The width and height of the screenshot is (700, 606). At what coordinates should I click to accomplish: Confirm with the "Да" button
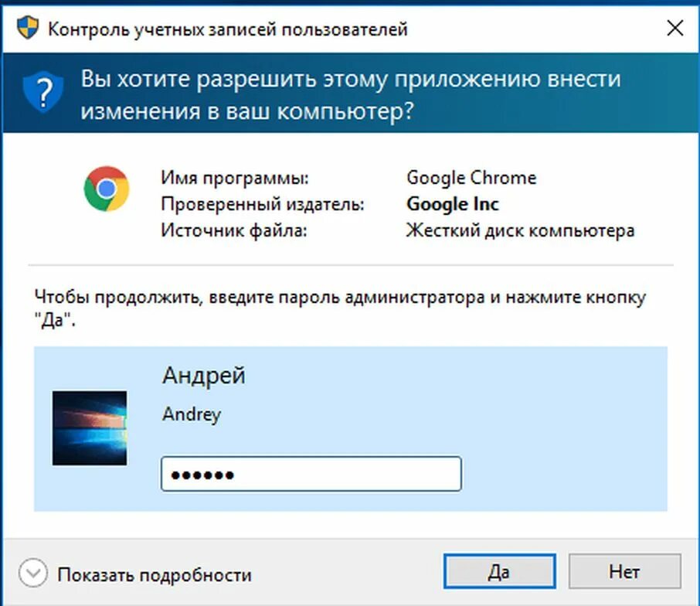click(x=500, y=572)
